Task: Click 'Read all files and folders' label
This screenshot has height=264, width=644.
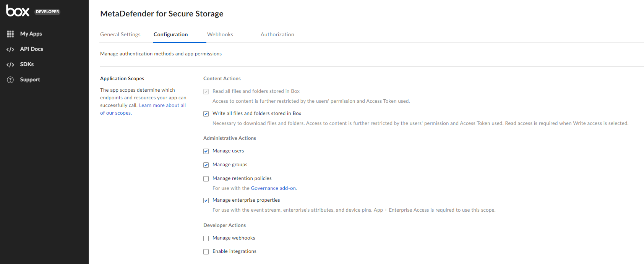Action: pos(256,91)
